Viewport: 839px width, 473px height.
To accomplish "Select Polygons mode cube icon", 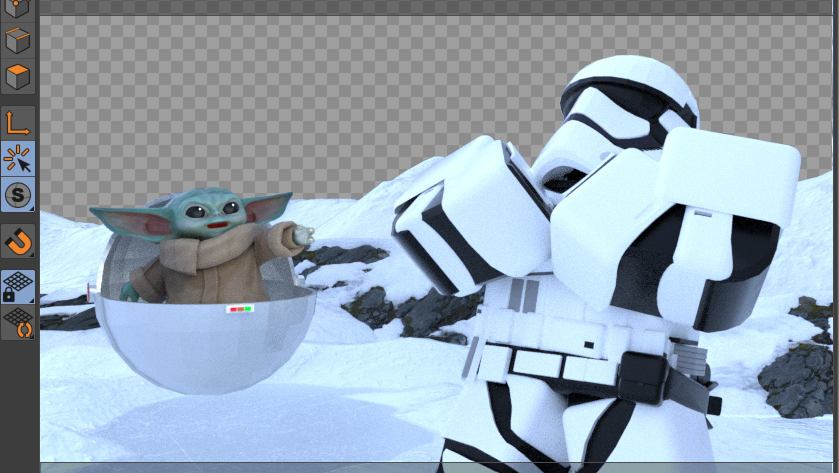I will click(18, 77).
